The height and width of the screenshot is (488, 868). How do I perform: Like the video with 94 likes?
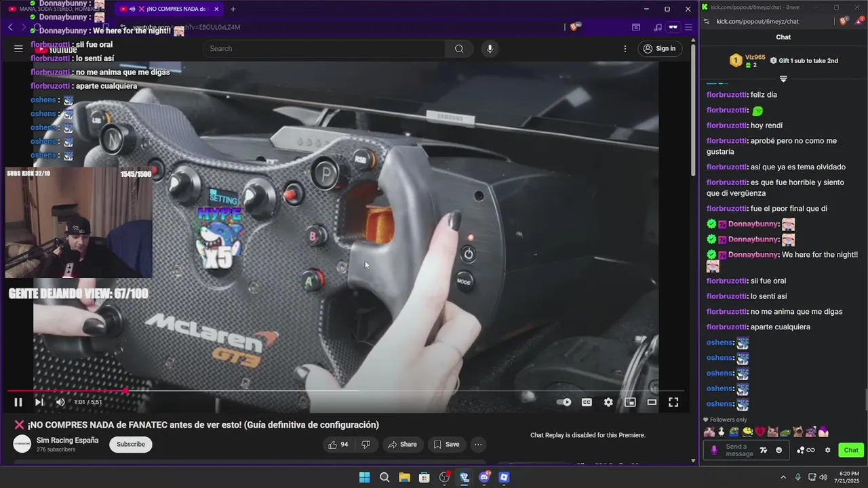[x=338, y=445]
